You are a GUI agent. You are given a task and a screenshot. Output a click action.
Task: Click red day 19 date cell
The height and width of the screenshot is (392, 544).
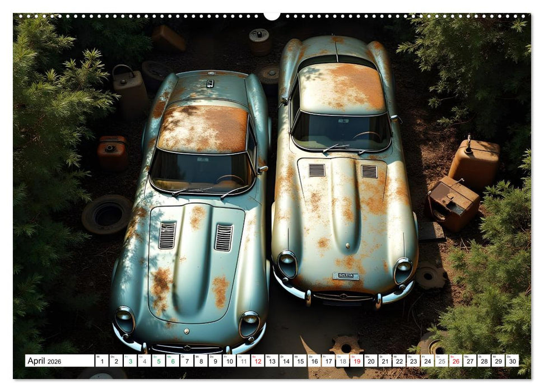(356, 361)
